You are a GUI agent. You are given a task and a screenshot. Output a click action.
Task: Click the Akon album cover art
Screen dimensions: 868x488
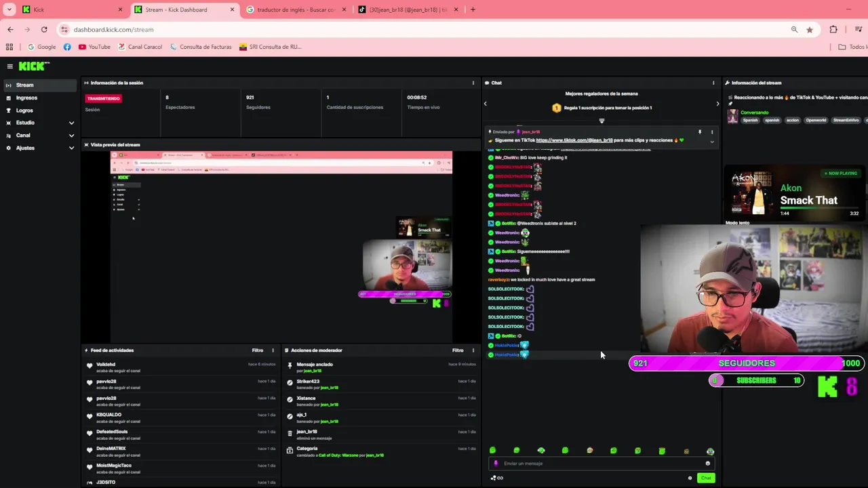(752, 193)
